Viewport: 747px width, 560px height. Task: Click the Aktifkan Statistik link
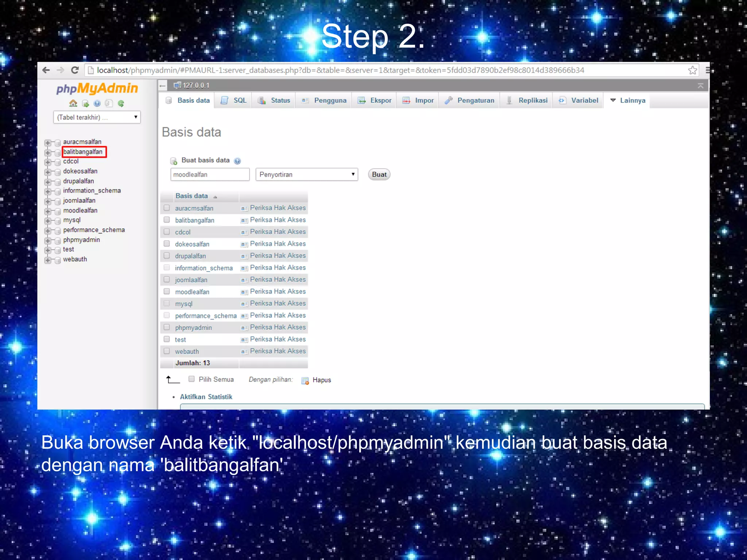pos(206,397)
